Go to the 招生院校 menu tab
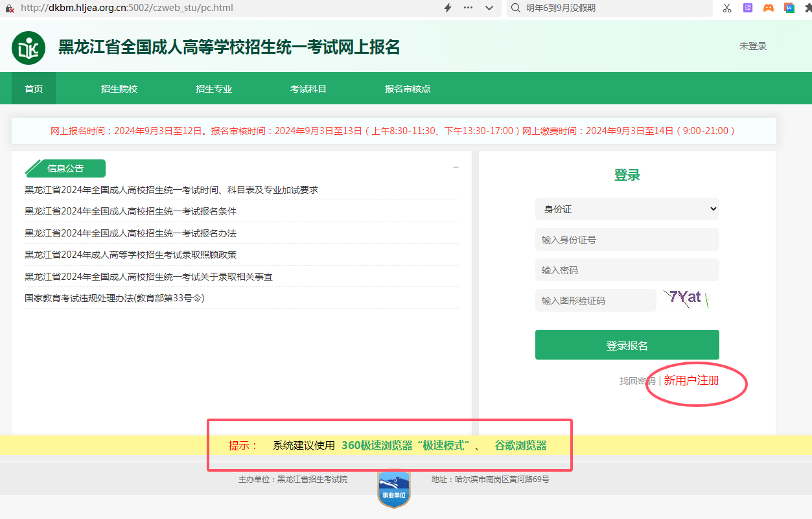This screenshot has width=812, height=519. pyautogui.click(x=119, y=89)
